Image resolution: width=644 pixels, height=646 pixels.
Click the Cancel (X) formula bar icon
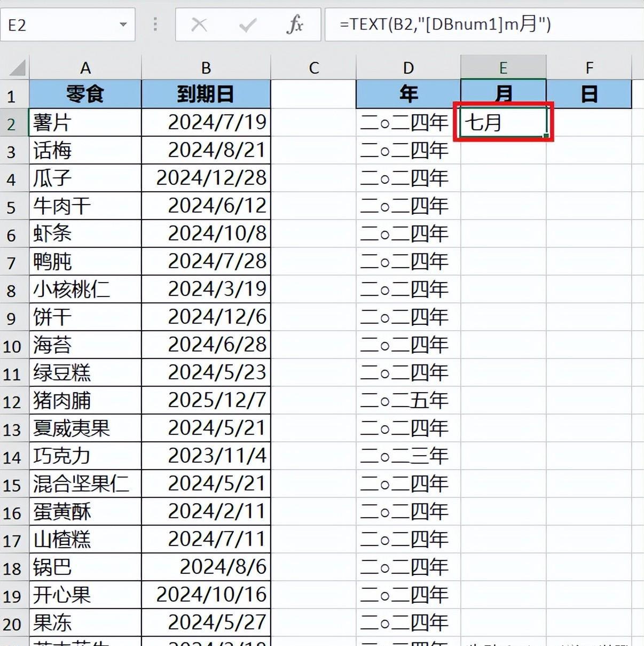click(199, 25)
